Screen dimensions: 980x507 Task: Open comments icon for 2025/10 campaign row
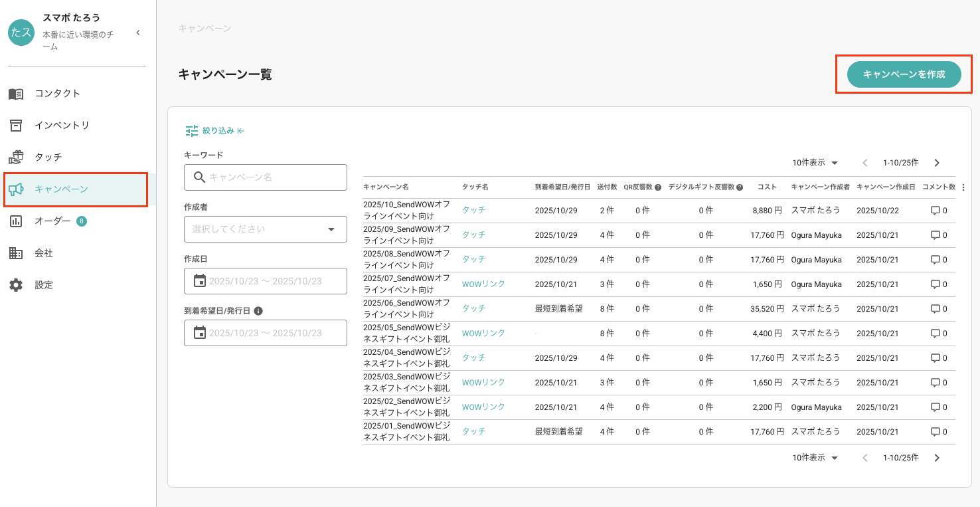pos(935,211)
